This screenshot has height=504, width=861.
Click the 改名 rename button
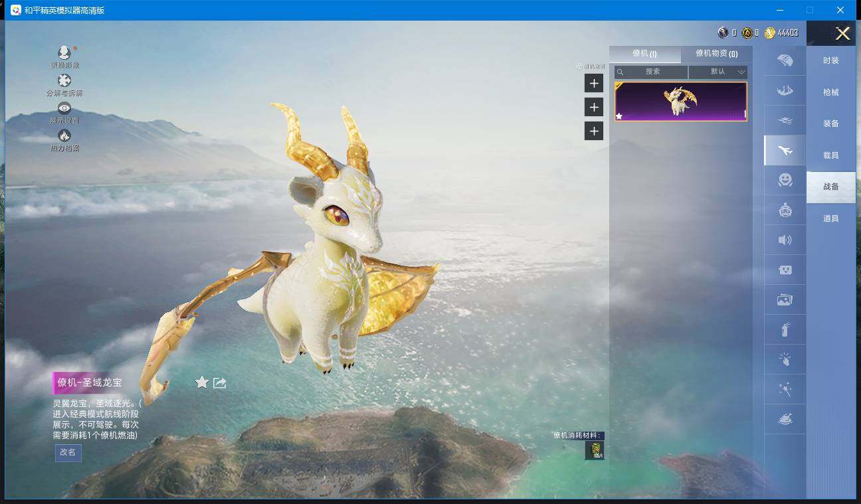[x=68, y=452]
